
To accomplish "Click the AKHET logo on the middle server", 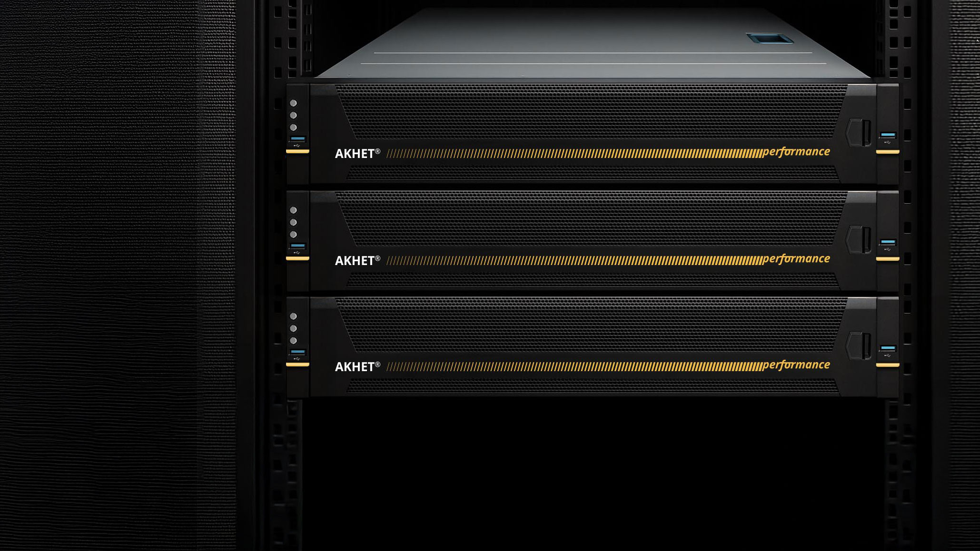I will point(357,260).
